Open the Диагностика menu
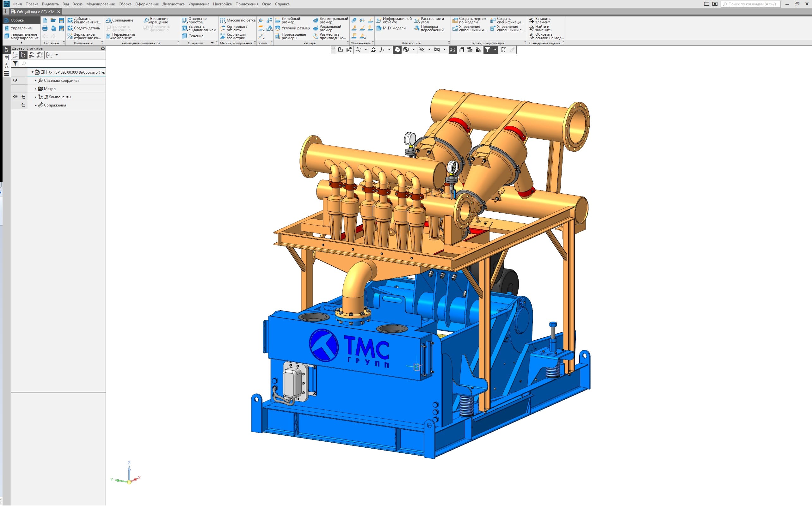The width and height of the screenshot is (812, 508). (x=173, y=4)
